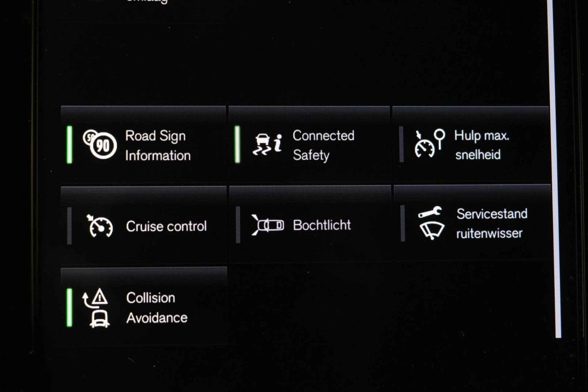Tap the Bochtlicht car headlight icon
The width and height of the screenshot is (588, 392).
268,225
